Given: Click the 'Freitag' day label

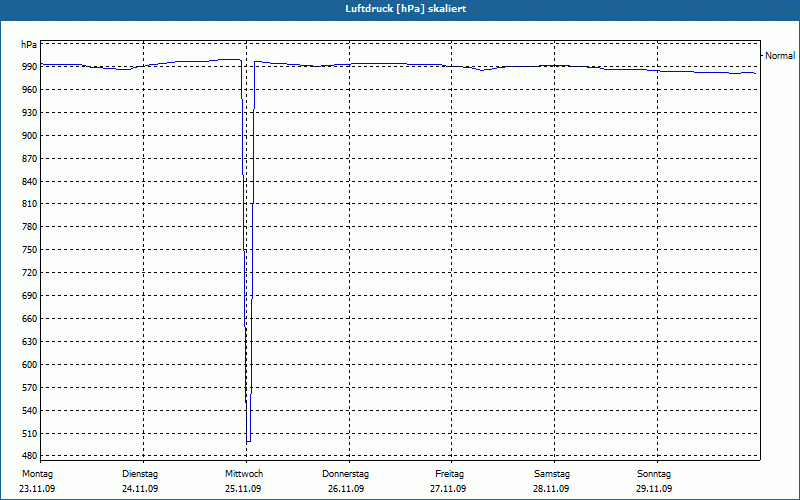Looking at the screenshot, I should (449, 474).
